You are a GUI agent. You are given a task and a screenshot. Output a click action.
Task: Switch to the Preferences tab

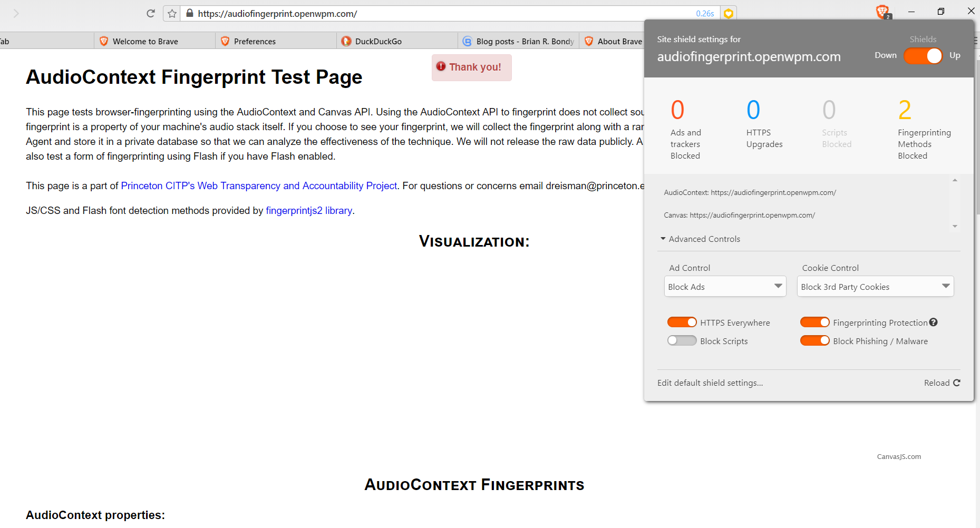[276, 41]
